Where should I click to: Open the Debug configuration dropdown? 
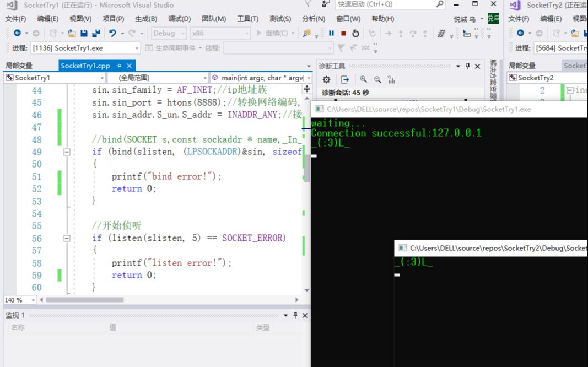[x=168, y=33]
